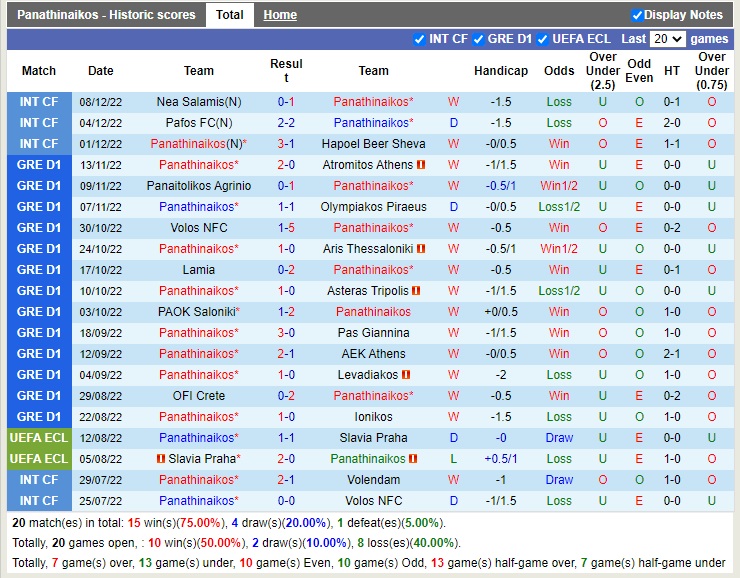
Task: Click the UEFA ECL league badge for 12/08/22
Action: pyautogui.click(x=39, y=438)
